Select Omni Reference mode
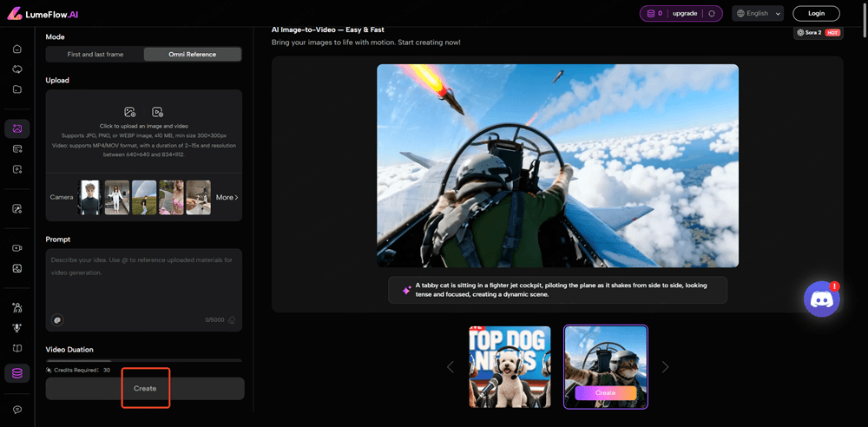This screenshot has width=868, height=427. click(192, 55)
